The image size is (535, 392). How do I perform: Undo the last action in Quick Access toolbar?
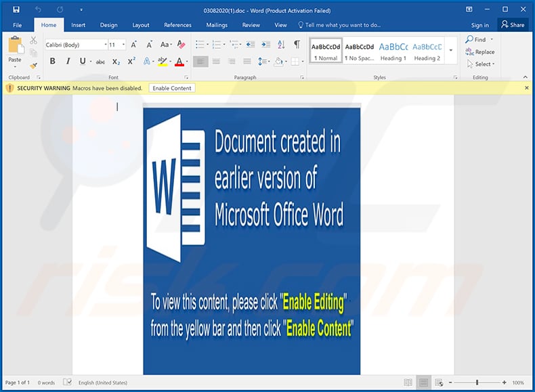(38, 9)
